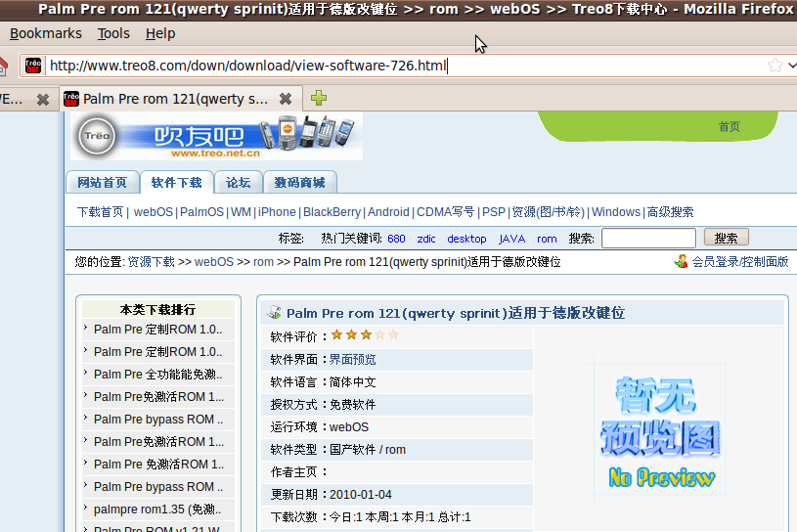Open a new tab with green plus icon
The width and height of the screenshot is (797, 532).
[319, 98]
